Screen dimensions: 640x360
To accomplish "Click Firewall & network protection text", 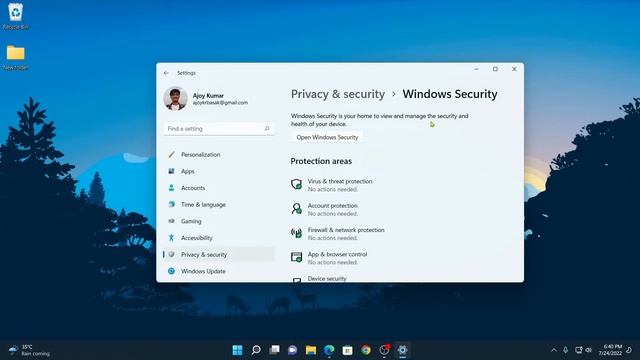I will 346,230.
